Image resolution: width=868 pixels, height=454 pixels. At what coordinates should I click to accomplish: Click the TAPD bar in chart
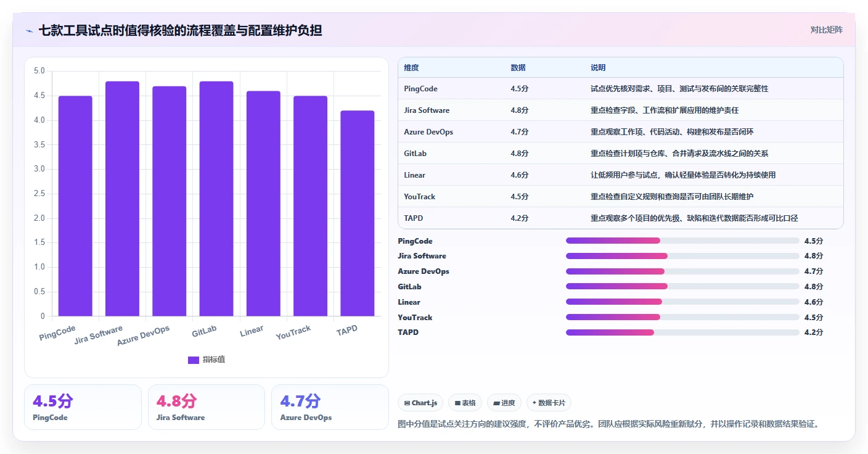point(358,213)
